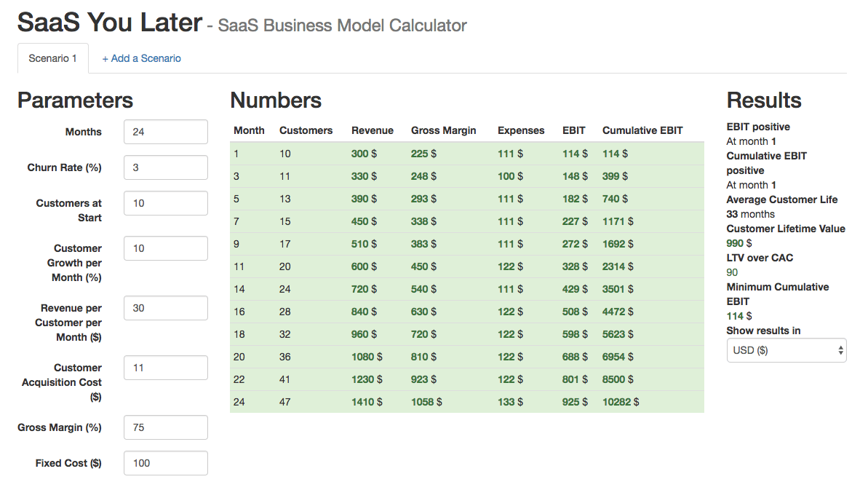Screen dimensions: 868x490
Task: Click the Customer Lifetime Value 990 $ result
Action: point(739,243)
